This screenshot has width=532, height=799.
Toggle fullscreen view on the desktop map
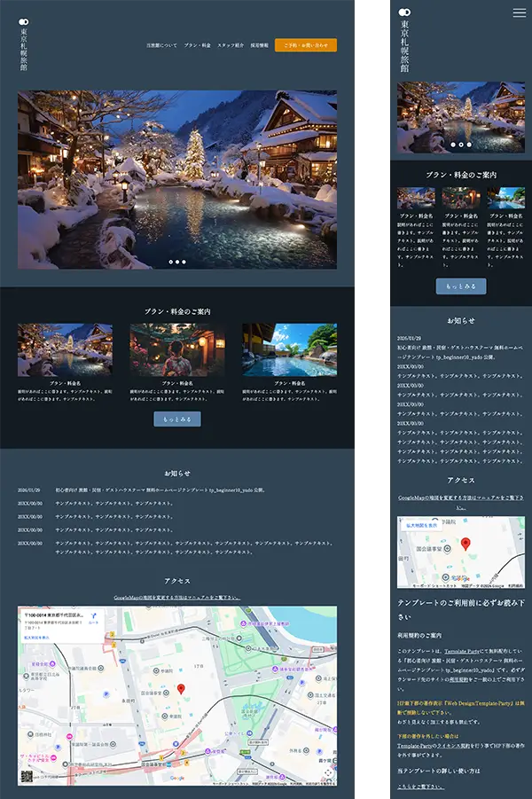tap(328, 772)
